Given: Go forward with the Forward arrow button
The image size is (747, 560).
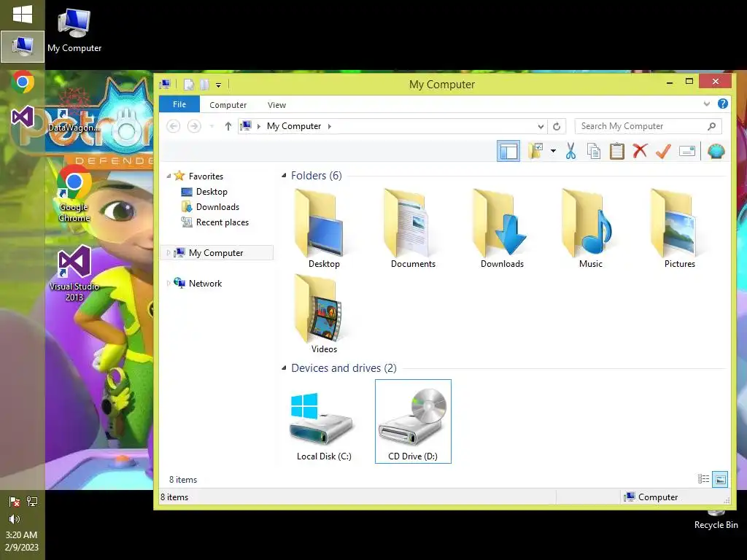Looking at the screenshot, I should point(193,126).
